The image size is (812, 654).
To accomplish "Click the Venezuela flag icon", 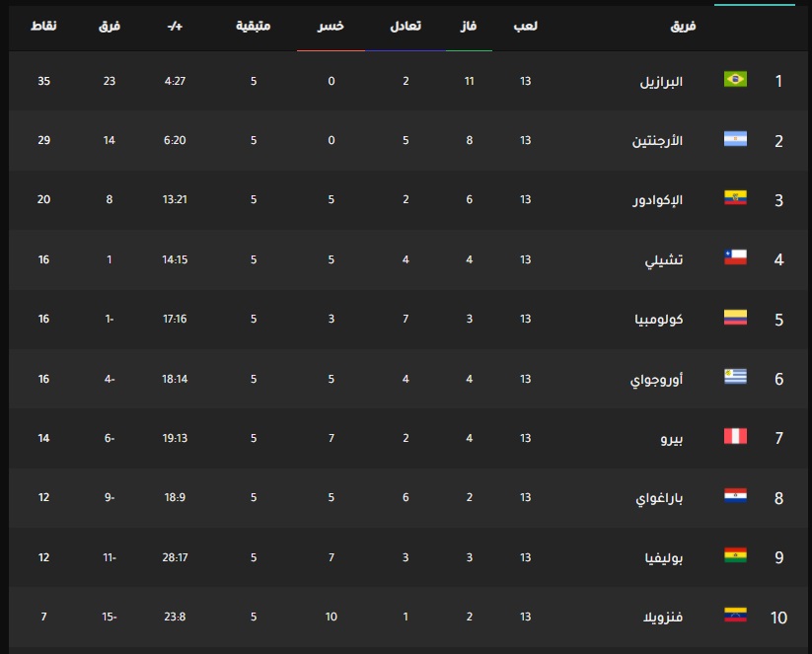I will [x=735, y=615].
